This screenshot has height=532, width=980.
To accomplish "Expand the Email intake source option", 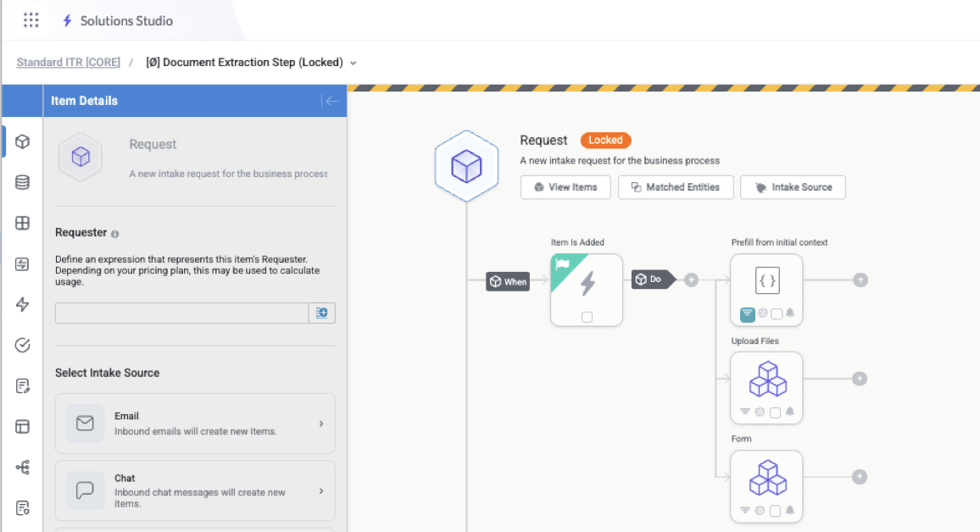I will [320, 424].
